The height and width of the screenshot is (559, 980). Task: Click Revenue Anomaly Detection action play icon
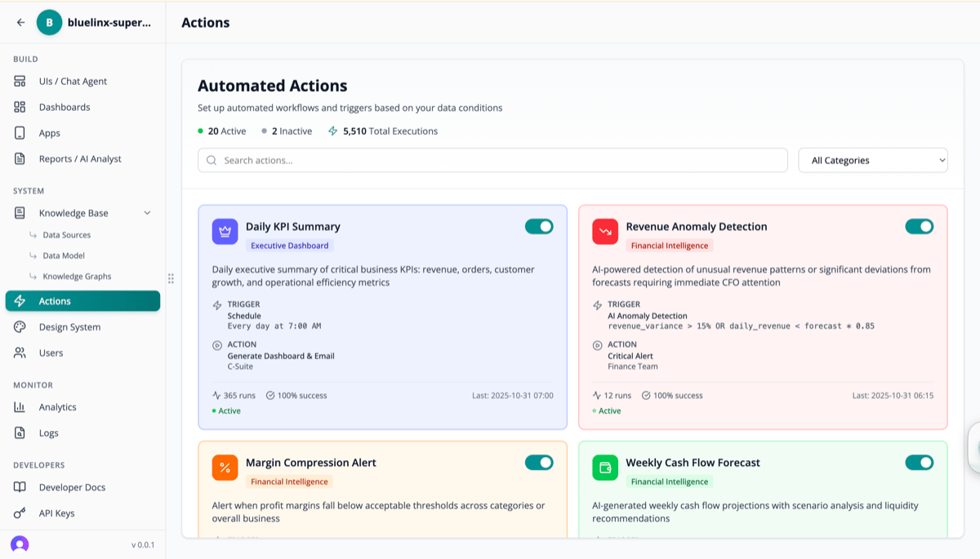[597, 345]
